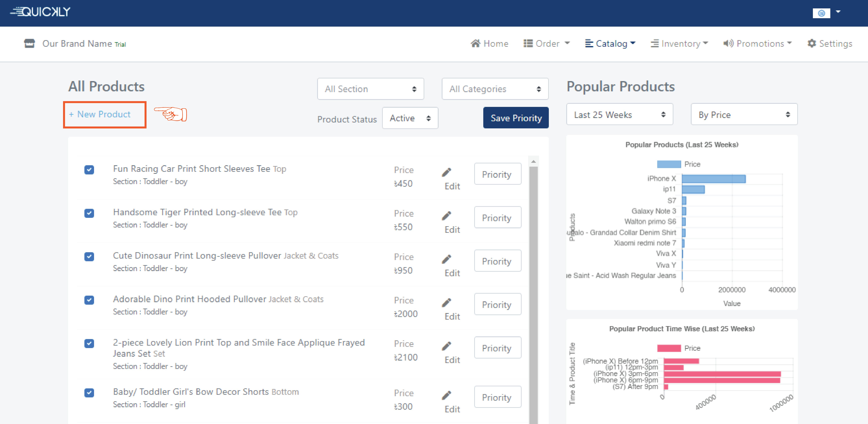This screenshot has width=868, height=424.
Task: Click pencil icon for Adorable Dino Hooded Pullover
Action: tap(447, 303)
